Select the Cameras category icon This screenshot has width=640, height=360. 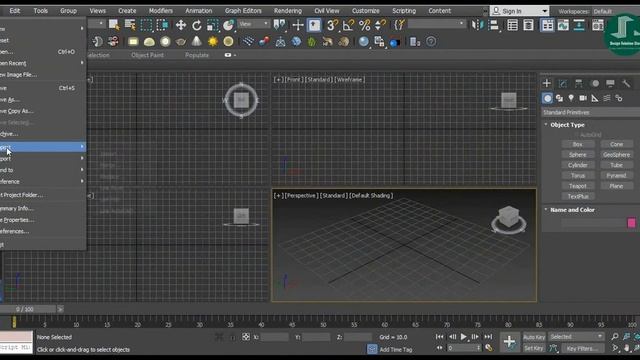(x=583, y=98)
